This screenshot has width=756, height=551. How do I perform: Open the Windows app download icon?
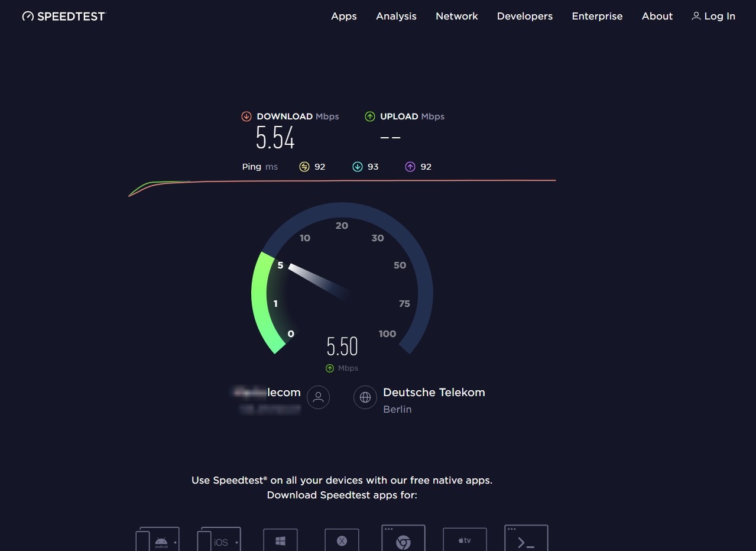coord(280,540)
